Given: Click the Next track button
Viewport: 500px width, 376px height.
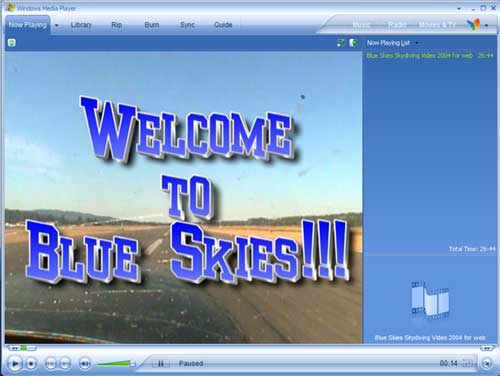Looking at the screenshot, I should [x=65, y=363].
